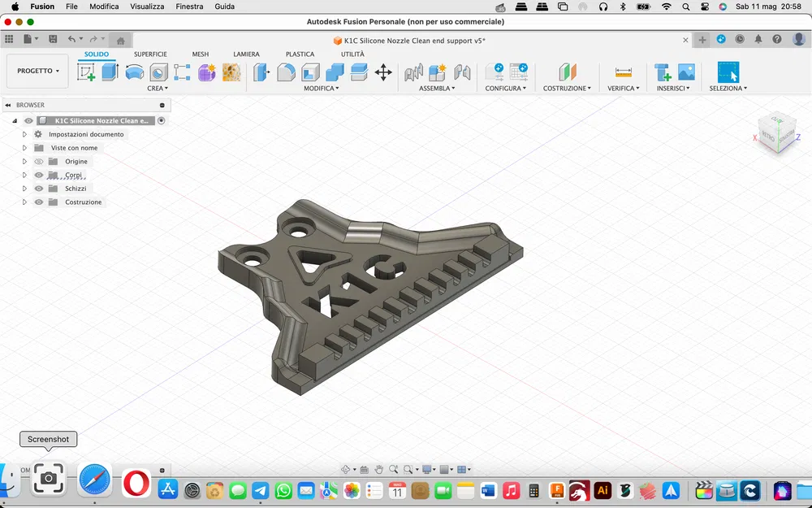812x508 pixels.
Task: Toggle visibility of the Corpi folder
Action: tap(38, 175)
